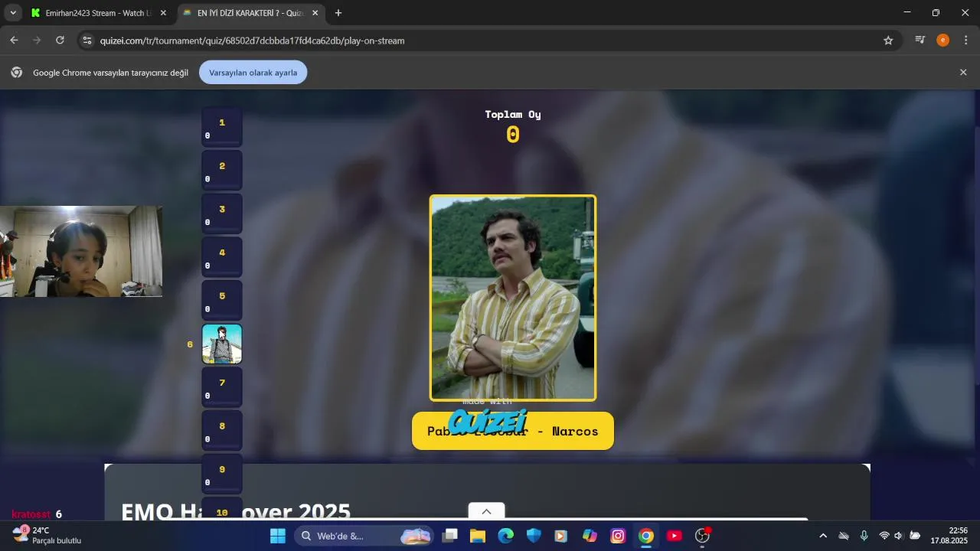Close the Emirhan2423 Stream tab
Screen dimensions: 980x551
pyautogui.click(x=163, y=13)
